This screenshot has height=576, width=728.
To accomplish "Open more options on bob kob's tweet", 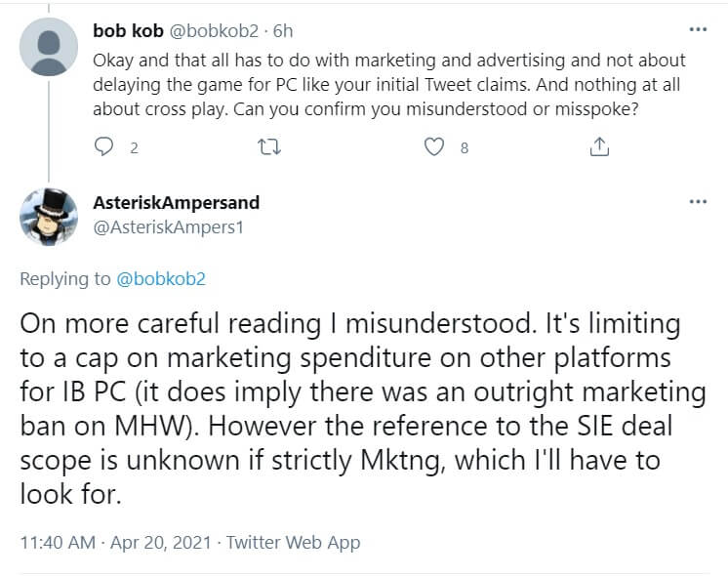I will [x=697, y=29].
